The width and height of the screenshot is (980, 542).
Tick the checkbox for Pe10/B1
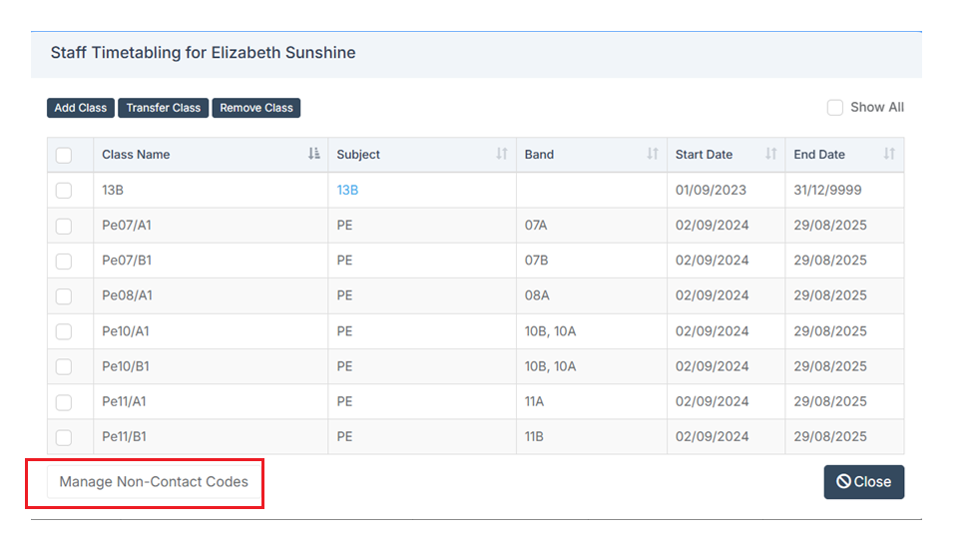pyautogui.click(x=64, y=367)
